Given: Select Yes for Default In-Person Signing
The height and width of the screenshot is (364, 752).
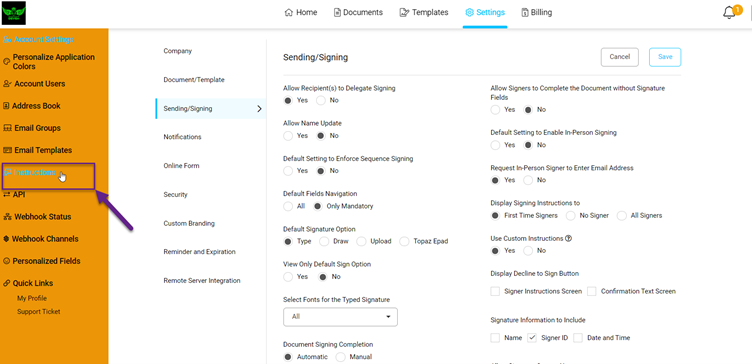Looking at the screenshot, I should point(495,145).
